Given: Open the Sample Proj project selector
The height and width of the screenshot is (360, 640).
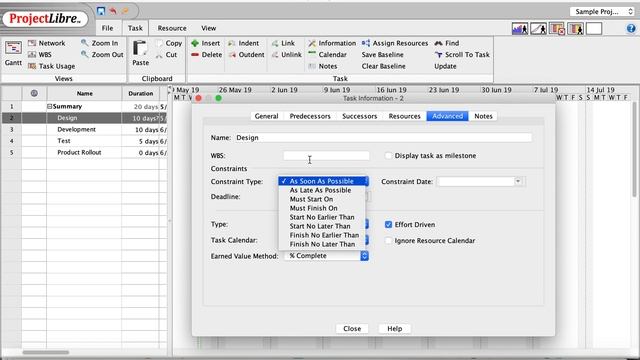Looking at the screenshot, I should (602, 11).
